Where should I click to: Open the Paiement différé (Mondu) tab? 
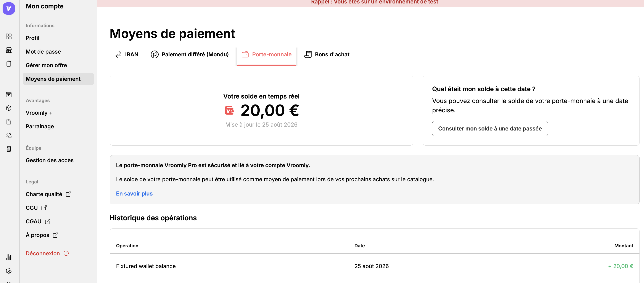[190, 54]
